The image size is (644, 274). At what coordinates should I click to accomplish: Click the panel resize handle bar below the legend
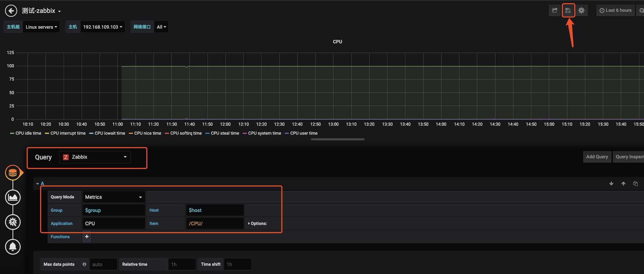[x=338, y=139]
